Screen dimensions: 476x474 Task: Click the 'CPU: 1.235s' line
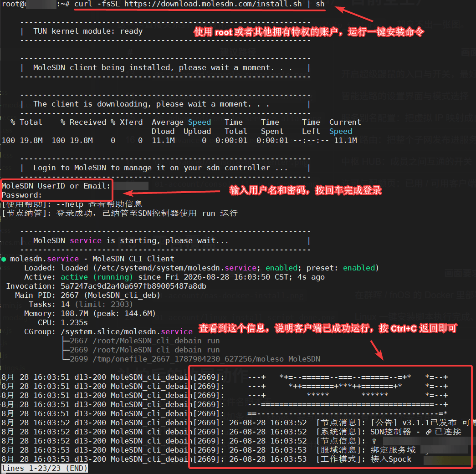63,322
